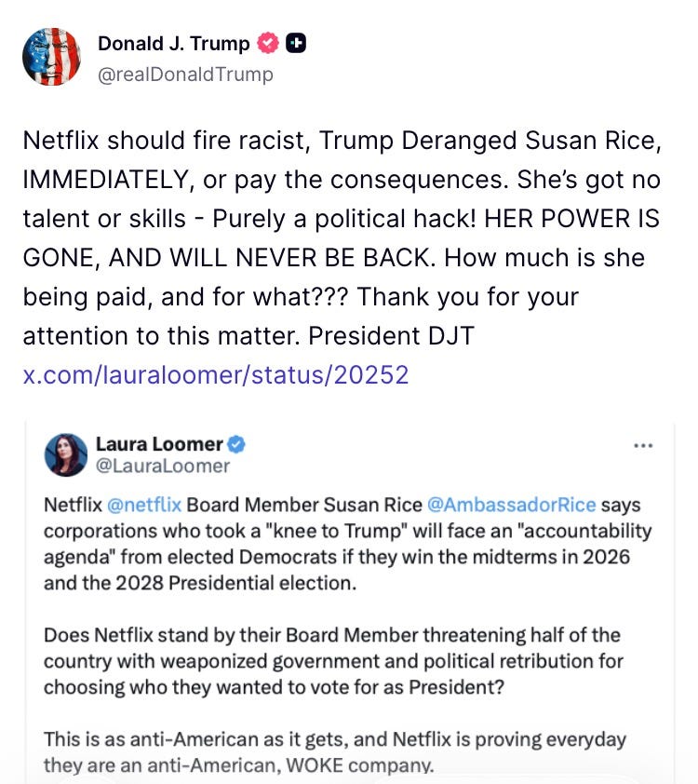Viewport: 698px width, 784px height.
Task: Open the quoted tweet's more options ellipsis menu
Action: (x=643, y=445)
